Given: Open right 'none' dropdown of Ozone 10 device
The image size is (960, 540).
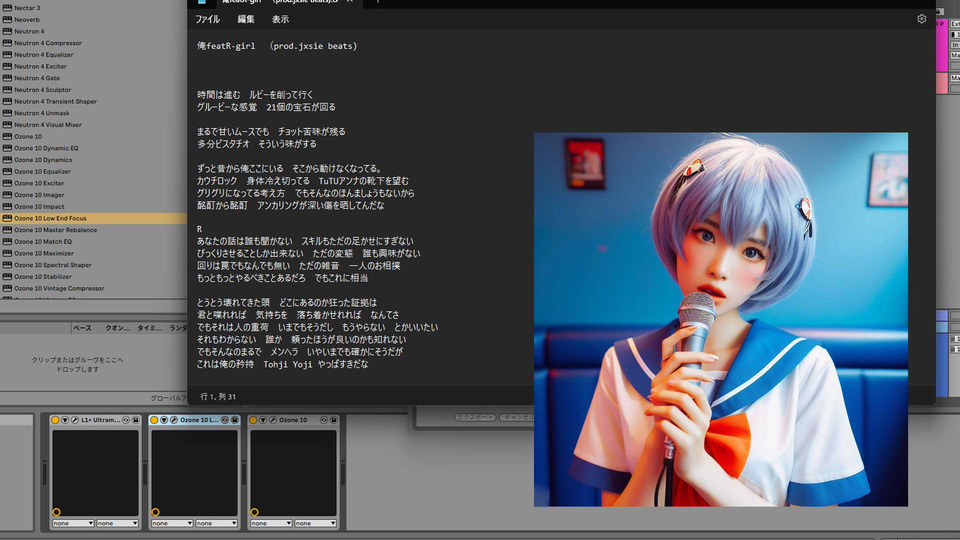Looking at the screenshot, I should point(315,523).
